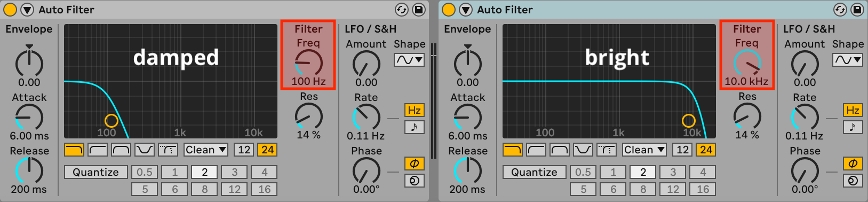Click Res knob in bright device

tap(747, 116)
